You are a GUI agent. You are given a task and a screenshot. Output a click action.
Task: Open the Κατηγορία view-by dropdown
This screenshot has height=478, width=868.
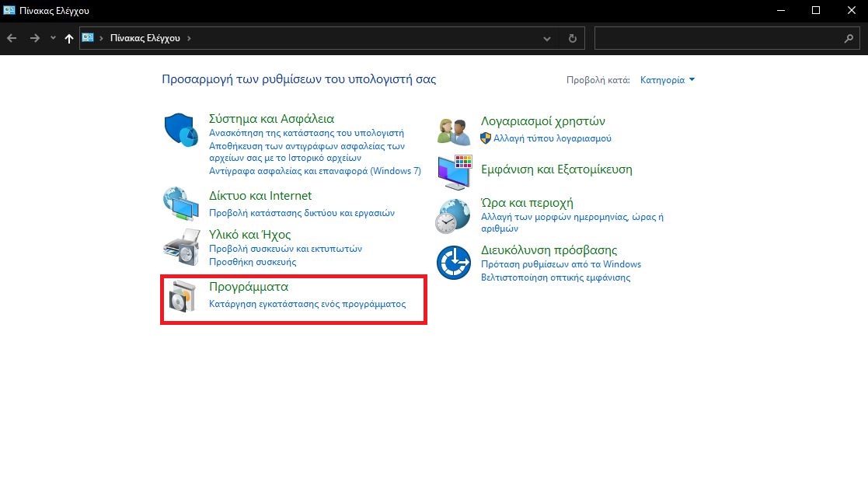[x=667, y=80]
